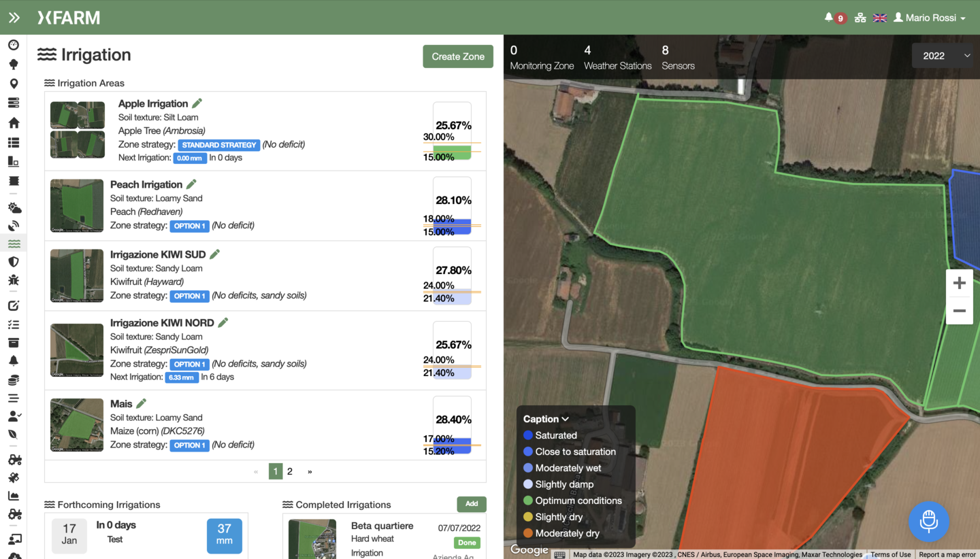Open the bug pest icon in sidebar
This screenshot has height=559, width=980.
[14, 280]
